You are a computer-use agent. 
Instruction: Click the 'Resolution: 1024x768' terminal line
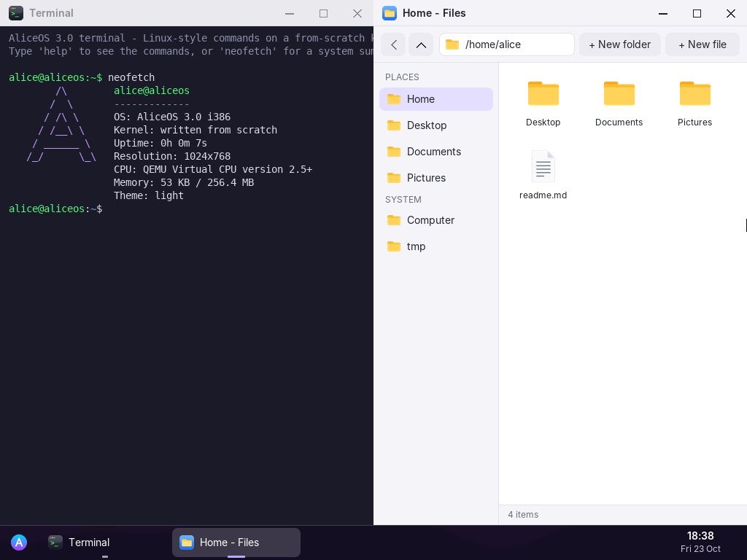click(172, 156)
